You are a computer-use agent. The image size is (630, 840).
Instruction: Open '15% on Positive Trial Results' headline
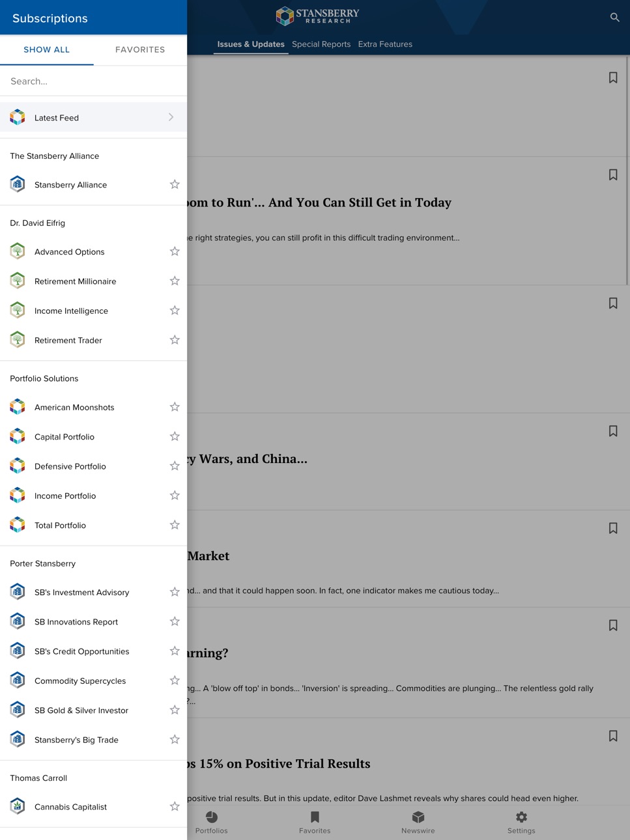[279, 763]
